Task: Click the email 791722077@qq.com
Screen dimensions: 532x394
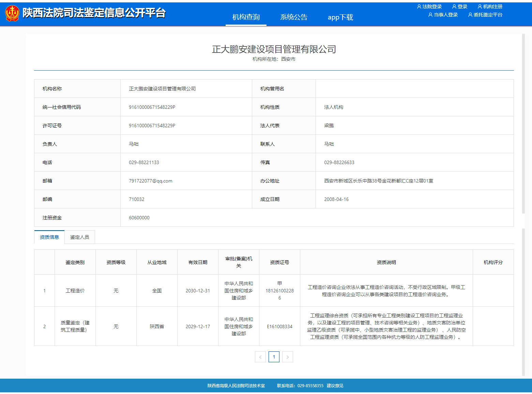Action: point(150,181)
